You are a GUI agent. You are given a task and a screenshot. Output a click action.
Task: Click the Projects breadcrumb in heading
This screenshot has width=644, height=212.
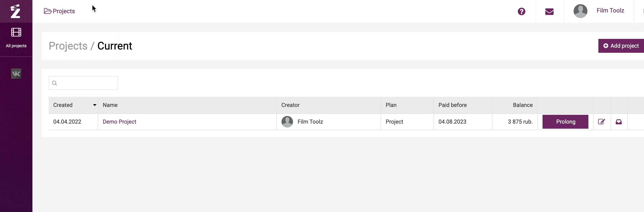click(68, 46)
